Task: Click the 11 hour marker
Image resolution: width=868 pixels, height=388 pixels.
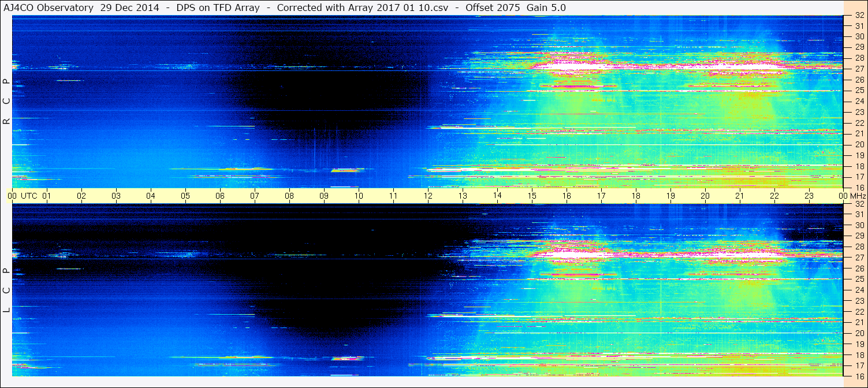Action: (393, 196)
